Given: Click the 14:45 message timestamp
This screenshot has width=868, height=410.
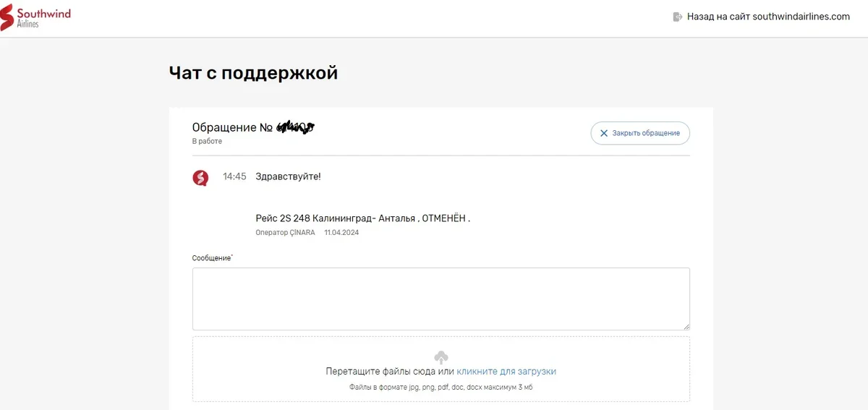Looking at the screenshot, I should (x=234, y=176).
